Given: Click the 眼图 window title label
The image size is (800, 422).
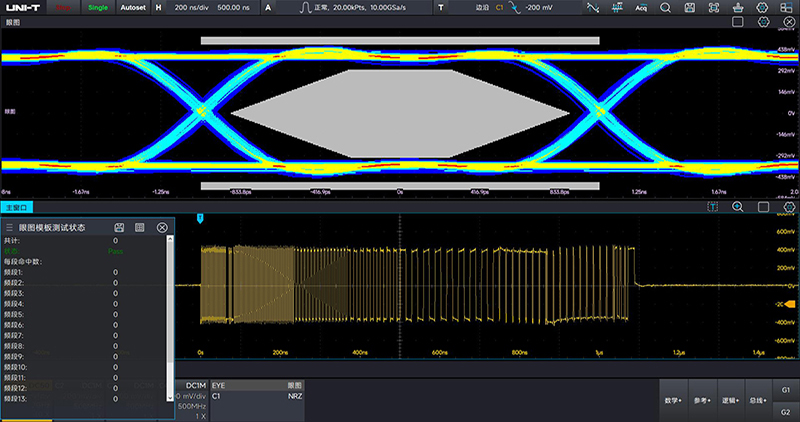Looking at the screenshot, I should coord(13,22).
